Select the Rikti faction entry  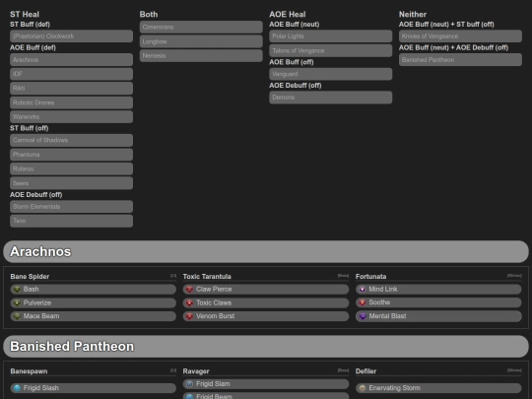[71, 89]
